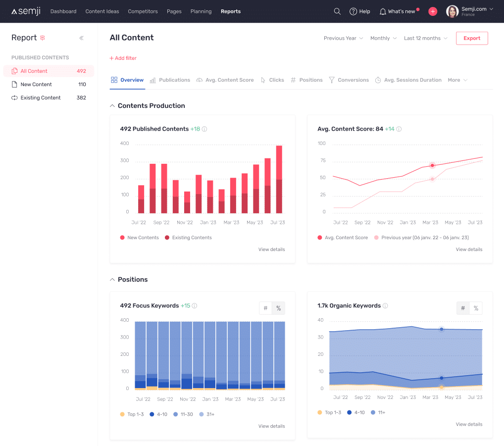Open What's new bell notifications

pos(383,11)
